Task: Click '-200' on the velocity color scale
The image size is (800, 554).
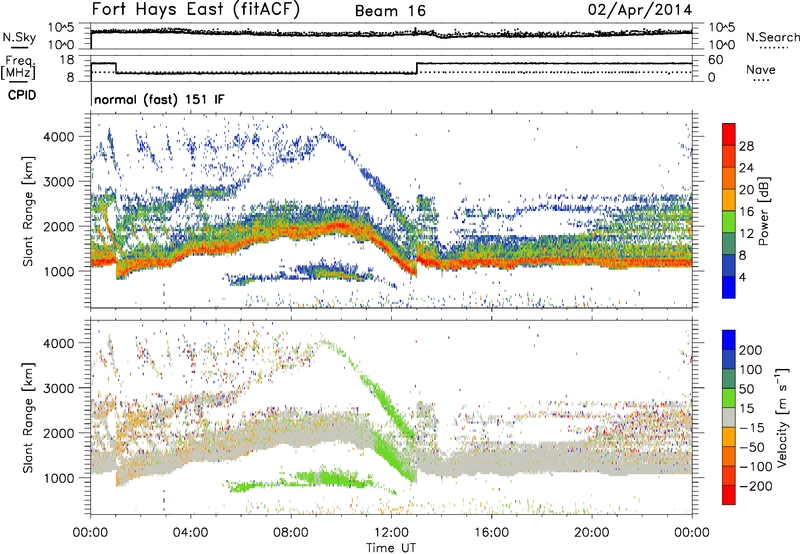Action: pyautogui.click(x=756, y=486)
